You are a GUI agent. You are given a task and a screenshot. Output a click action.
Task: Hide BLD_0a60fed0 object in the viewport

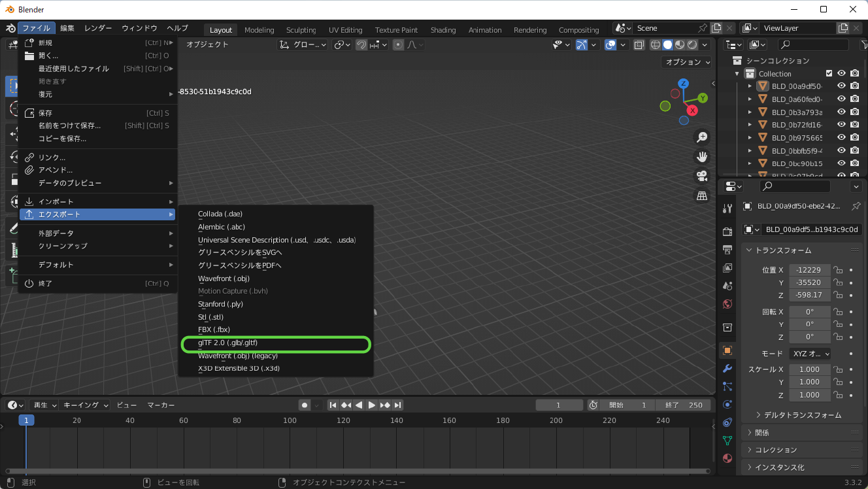842,99
